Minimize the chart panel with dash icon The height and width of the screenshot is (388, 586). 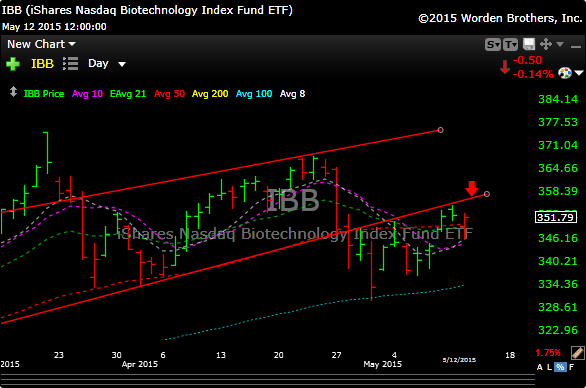pyautogui.click(x=576, y=46)
